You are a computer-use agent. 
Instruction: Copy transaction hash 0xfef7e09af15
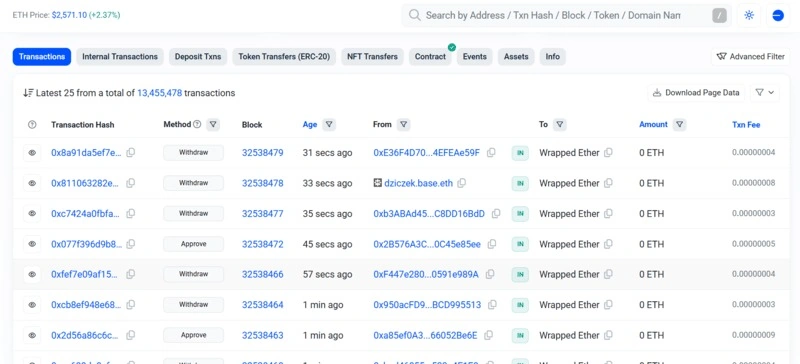point(131,274)
